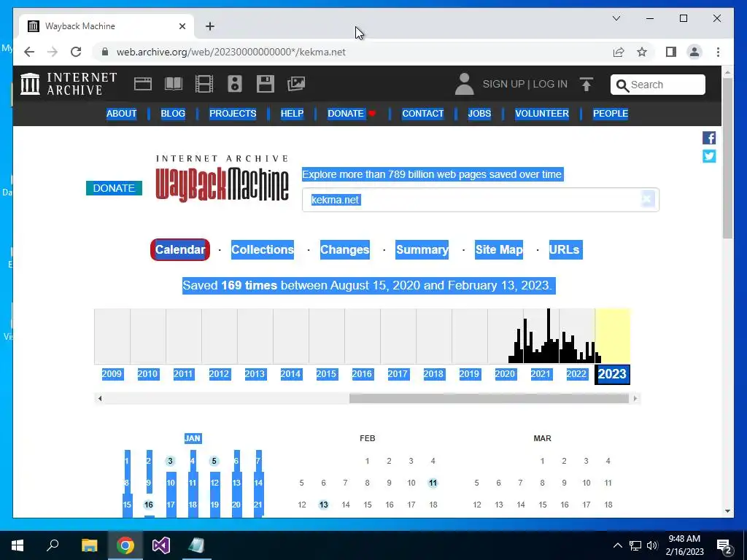
Task: Open the February 11 snapshot
Action: coord(433,483)
